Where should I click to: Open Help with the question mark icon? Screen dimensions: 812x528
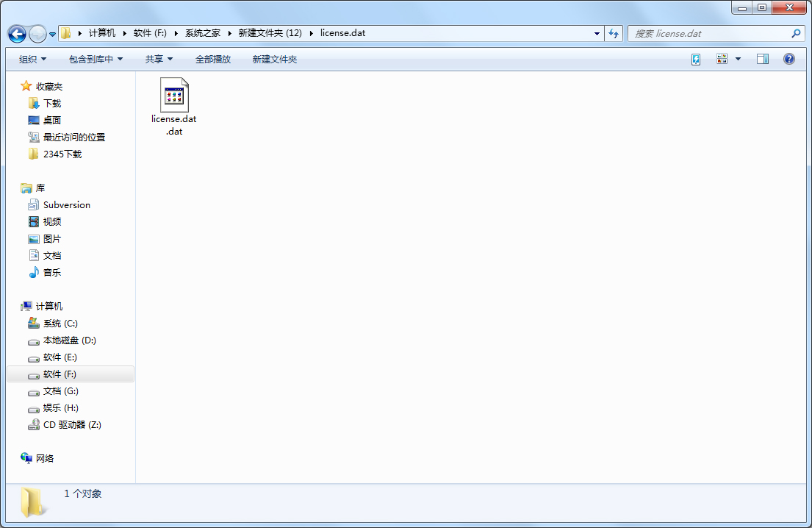tap(789, 59)
